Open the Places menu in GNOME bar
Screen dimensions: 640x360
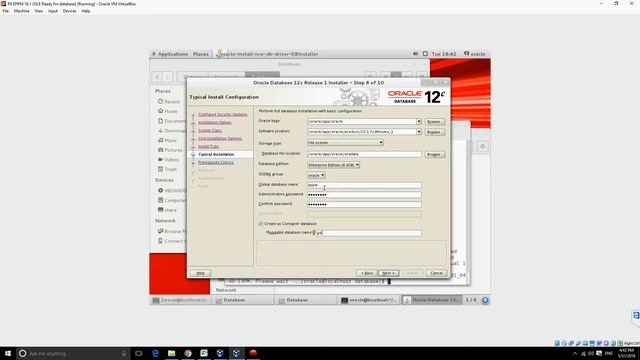pyautogui.click(x=201, y=54)
